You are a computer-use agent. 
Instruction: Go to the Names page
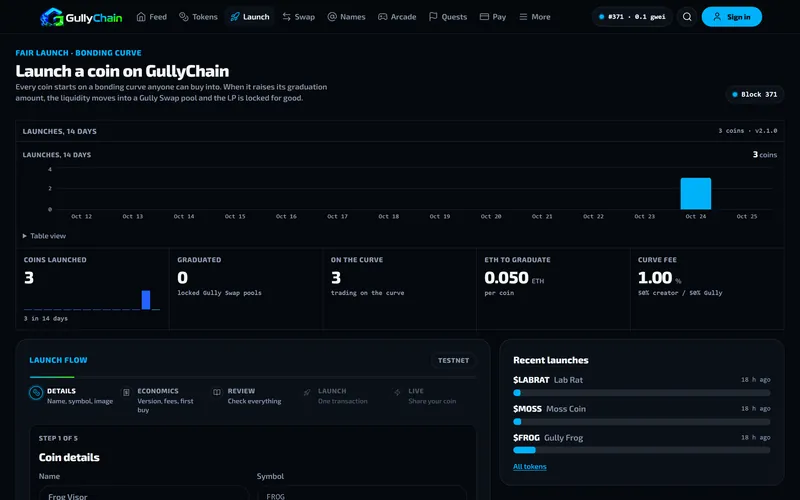[x=346, y=17]
